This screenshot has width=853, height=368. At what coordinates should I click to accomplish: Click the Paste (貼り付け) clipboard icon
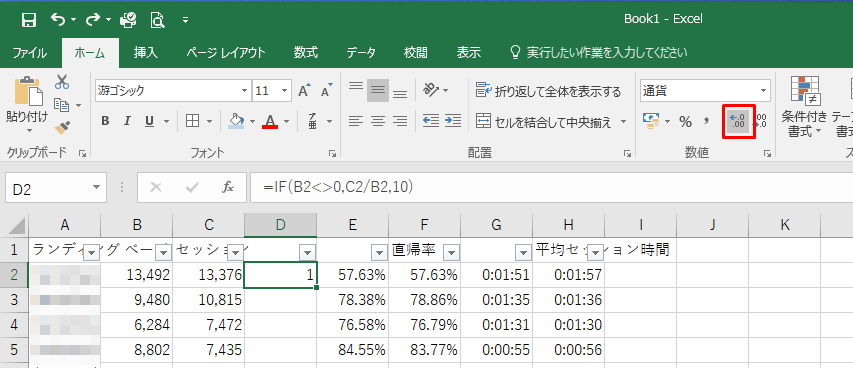tap(28, 92)
